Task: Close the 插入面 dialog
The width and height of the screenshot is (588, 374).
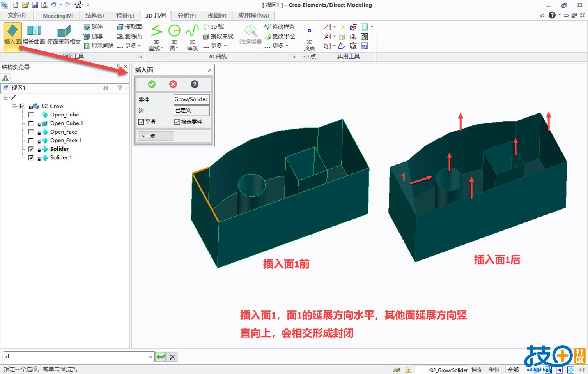Action: [x=210, y=70]
